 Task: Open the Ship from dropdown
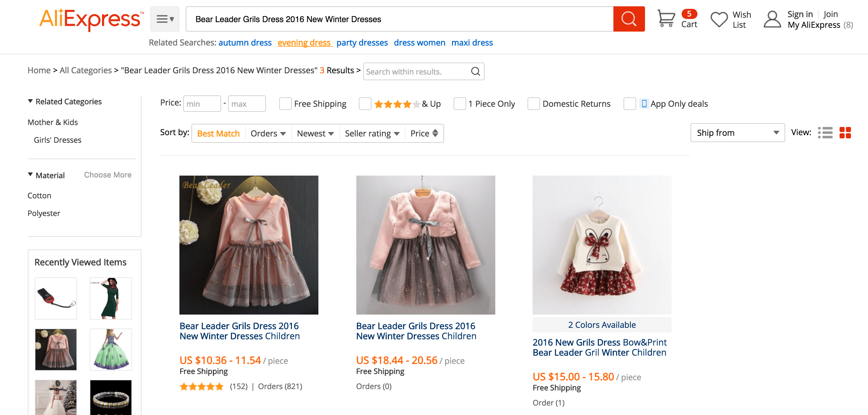tap(737, 133)
